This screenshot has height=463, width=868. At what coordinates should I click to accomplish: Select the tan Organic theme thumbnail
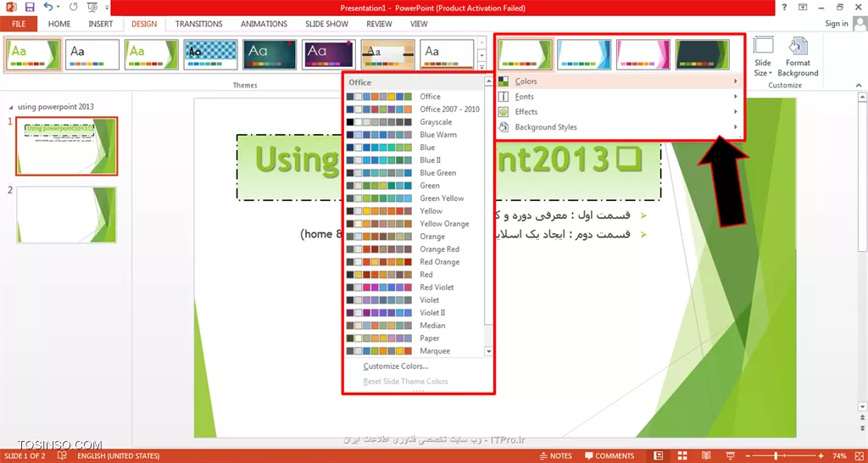click(387, 54)
